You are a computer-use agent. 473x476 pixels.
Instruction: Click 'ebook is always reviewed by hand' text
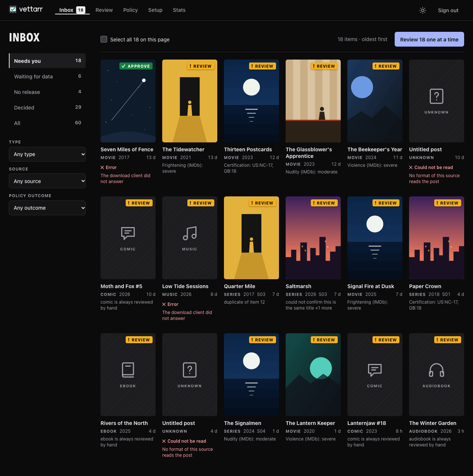tap(127, 442)
